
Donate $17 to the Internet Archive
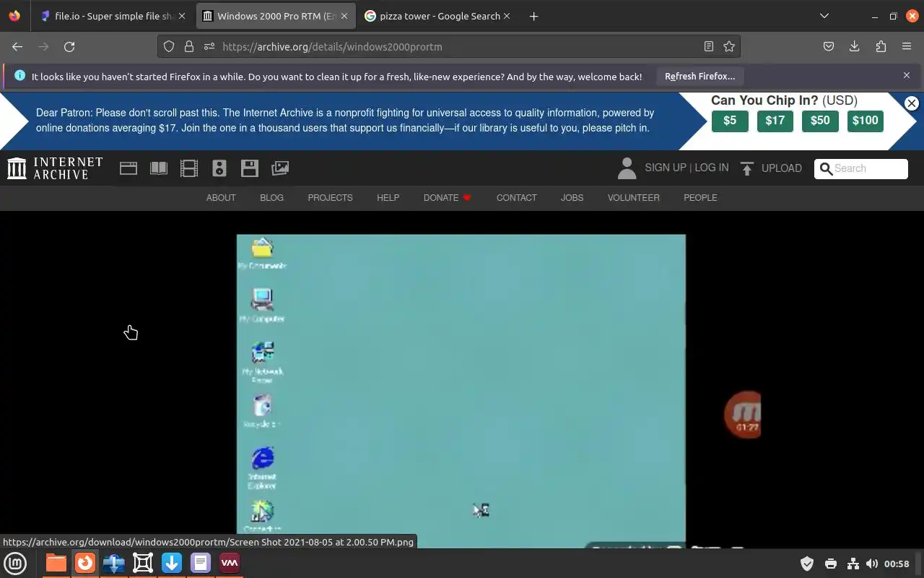tap(775, 121)
